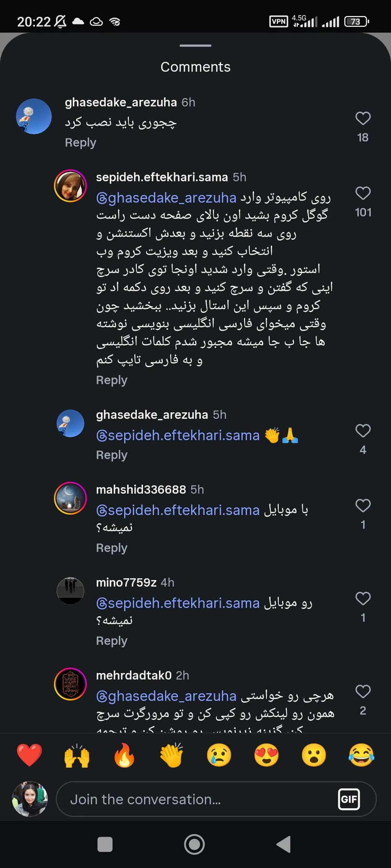The image size is (391, 868).
Task: Like ghasedake_arezuha's comment with 18 likes
Action: click(363, 118)
